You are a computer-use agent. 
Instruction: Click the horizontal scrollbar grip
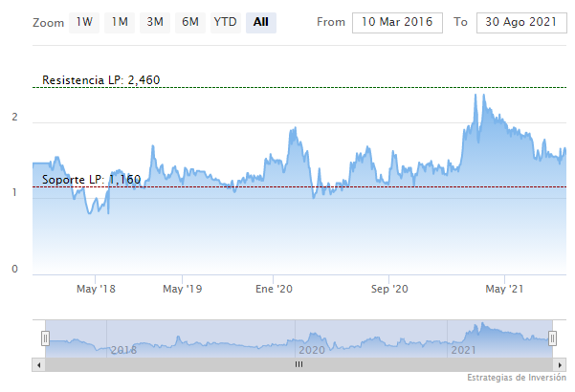(299, 365)
